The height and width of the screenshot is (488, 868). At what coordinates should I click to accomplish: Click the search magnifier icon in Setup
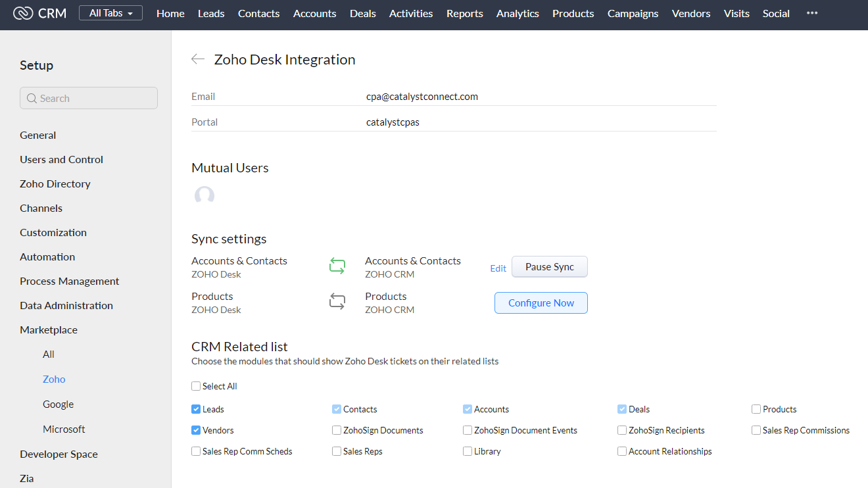tap(32, 99)
